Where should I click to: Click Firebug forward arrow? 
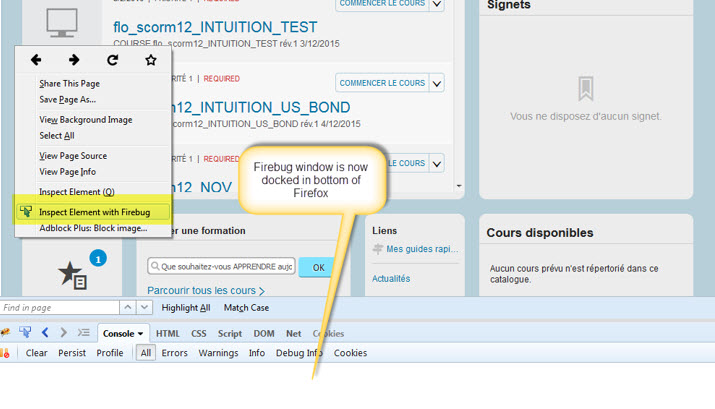(x=63, y=332)
